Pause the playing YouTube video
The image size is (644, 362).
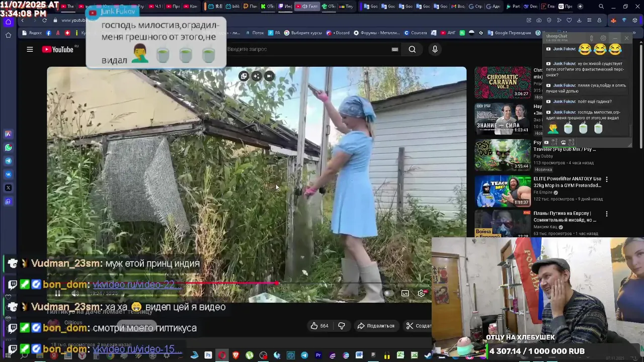coord(57,293)
